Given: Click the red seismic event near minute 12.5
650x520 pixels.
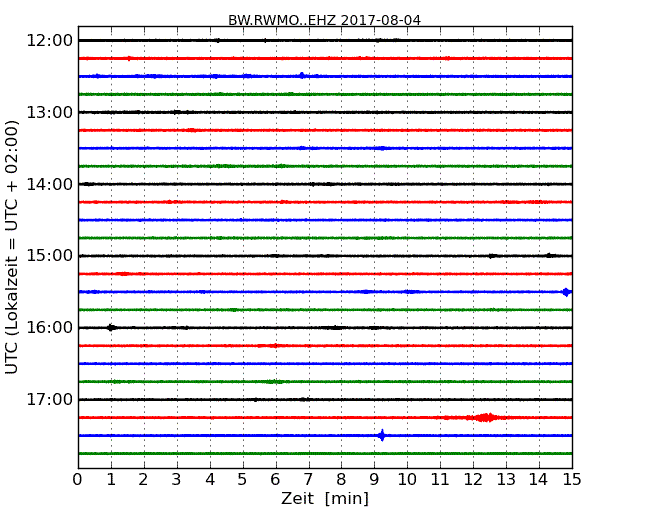Looking at the screenshot, I should pos(485,417).
